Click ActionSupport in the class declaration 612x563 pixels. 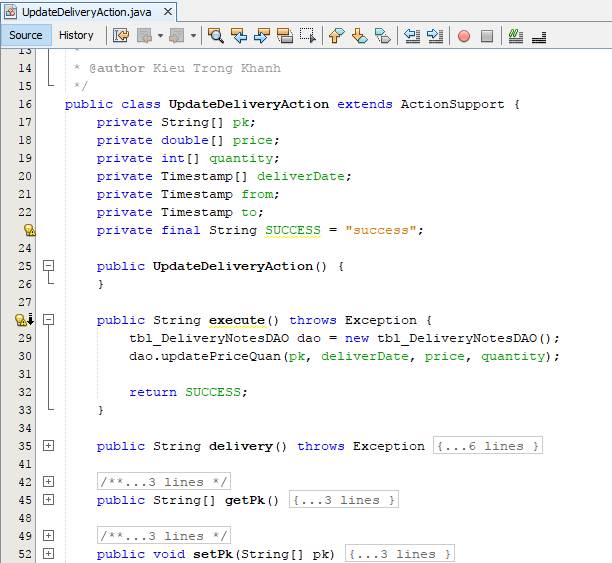coord(452,104)
